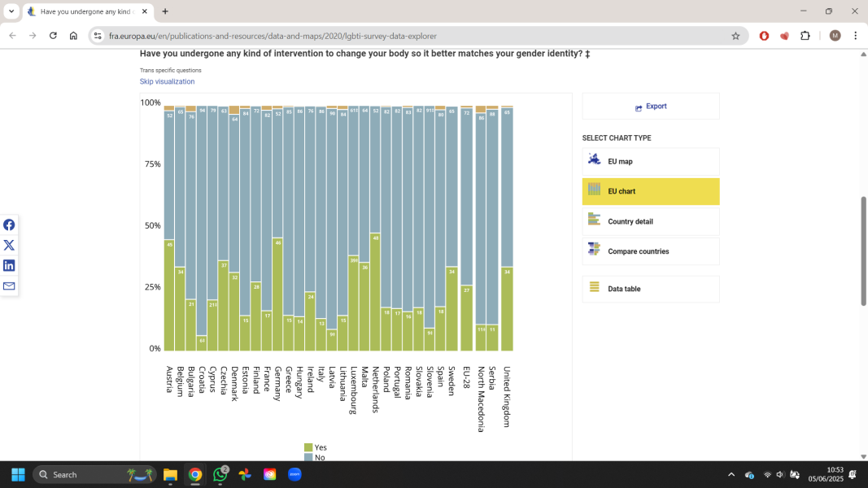This screenshot has width=868, height=488.
Task: Share page on X (Twitter)
Action: 9,246
